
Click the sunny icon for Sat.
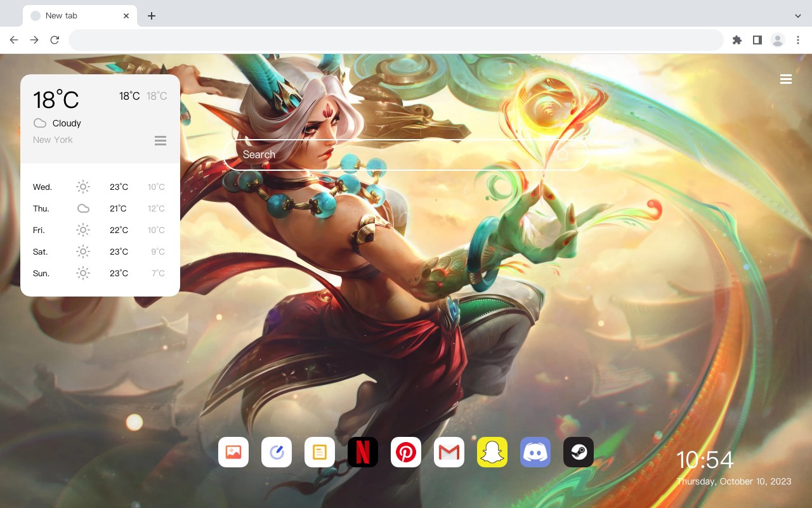(83, 251)
